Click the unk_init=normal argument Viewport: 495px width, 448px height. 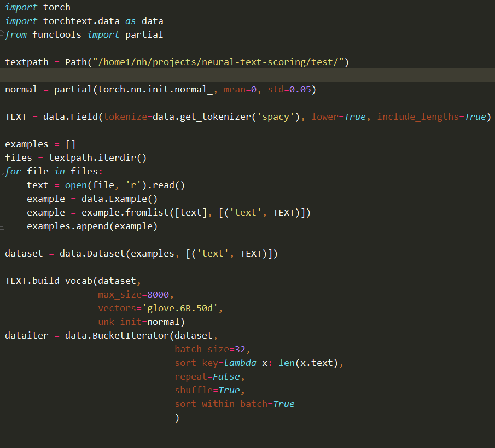(141, 322)
